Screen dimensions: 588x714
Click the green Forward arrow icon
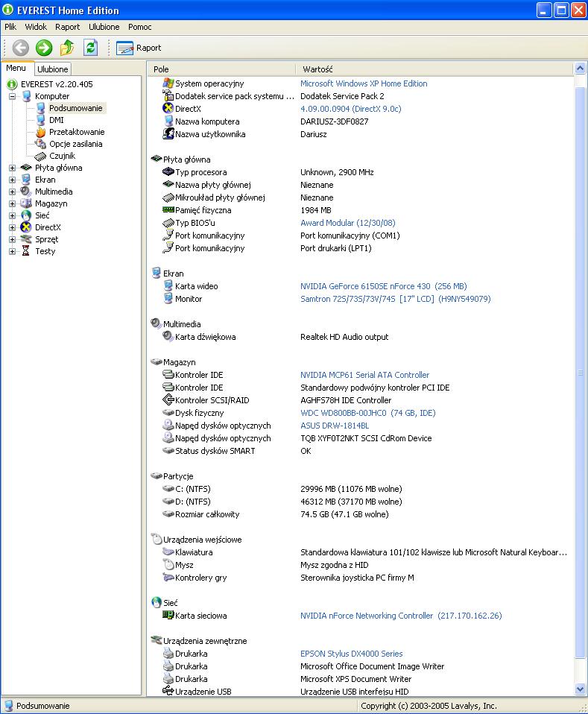(44, 48)
